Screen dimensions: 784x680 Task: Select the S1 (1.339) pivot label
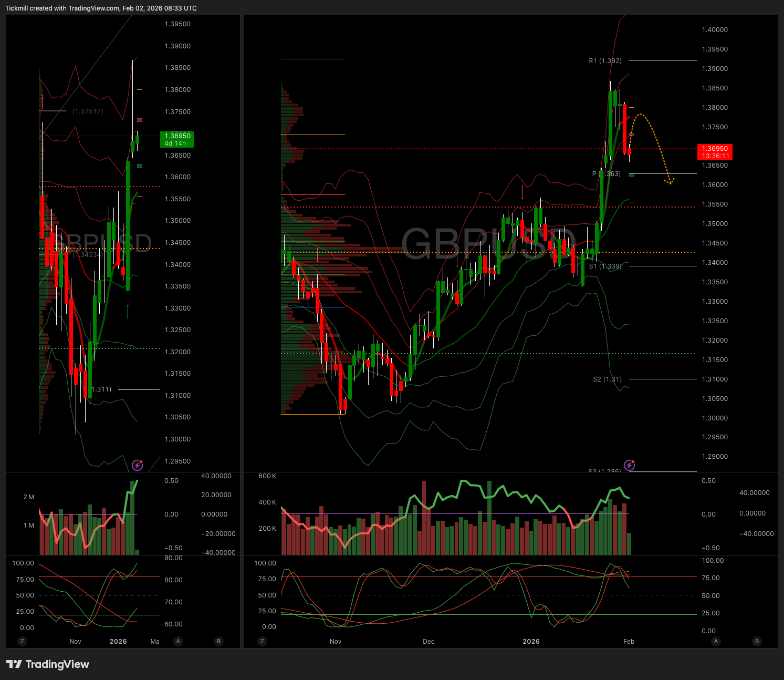coord(605,266)
